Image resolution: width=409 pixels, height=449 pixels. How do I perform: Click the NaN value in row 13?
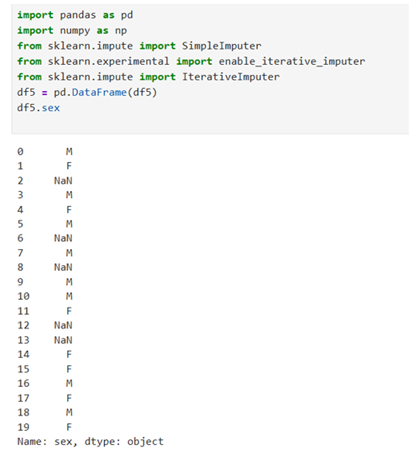tap(63, 340)
